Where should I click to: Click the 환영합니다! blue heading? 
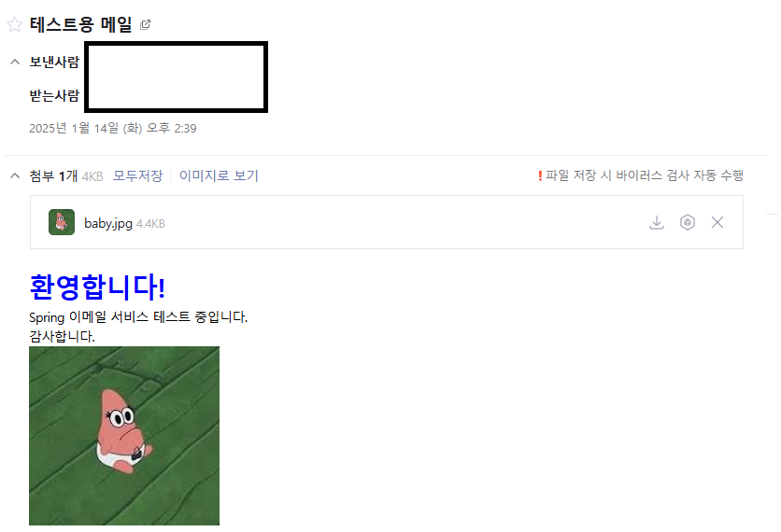pyautogui.click(x=97, y=287)
